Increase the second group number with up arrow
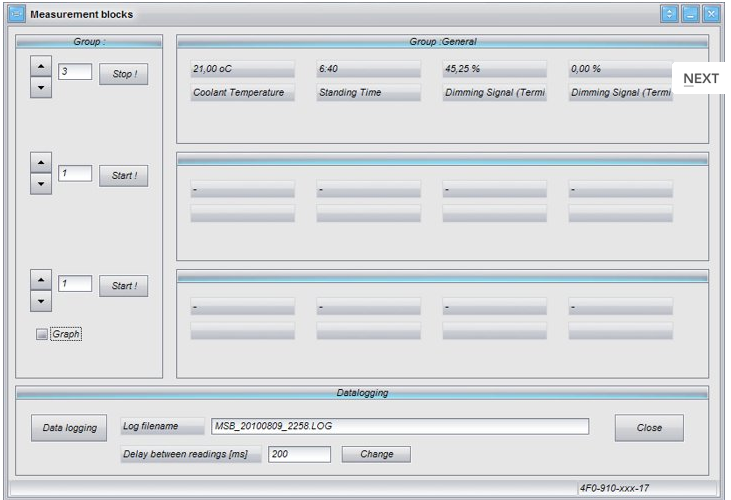Image resolution: width=731 pixels, height=500 pixels. click(x=40, y=163)
